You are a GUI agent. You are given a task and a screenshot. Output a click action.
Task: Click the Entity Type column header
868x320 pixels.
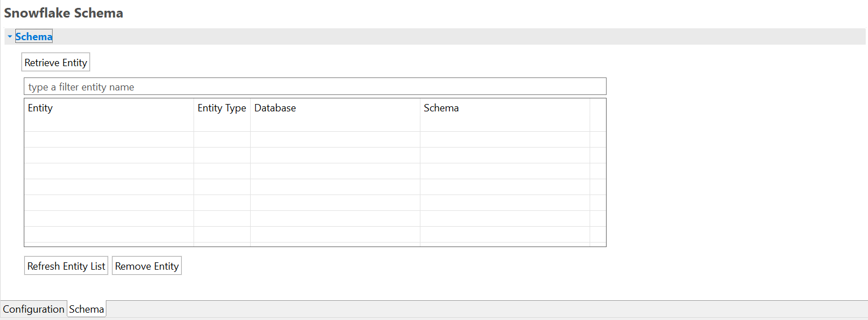click(x=222, y=108)
